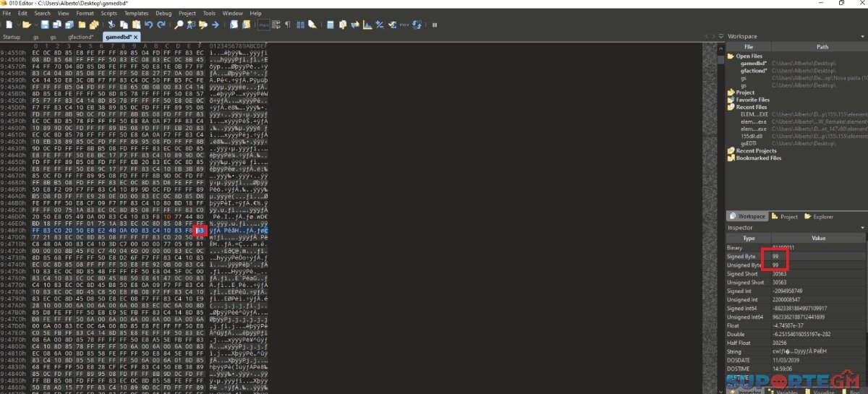Toggle the show whitespace pilcrow icon
This screenshot has height=394, width=868.
tap(288, 25)
